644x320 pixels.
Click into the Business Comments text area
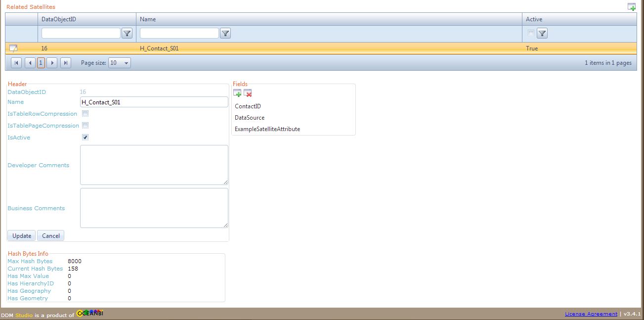click(154, 208)
